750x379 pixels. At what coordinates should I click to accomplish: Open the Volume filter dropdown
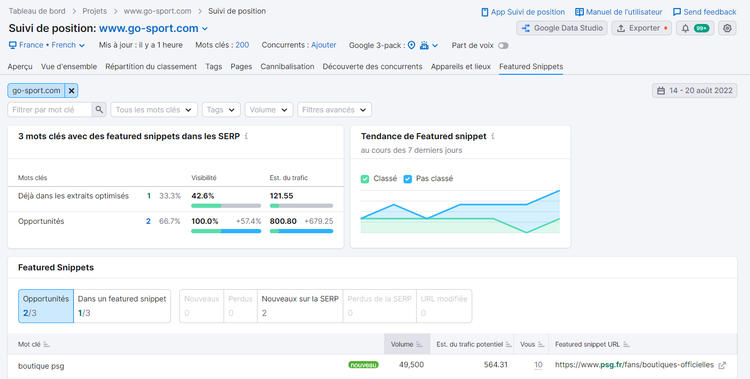268,110
